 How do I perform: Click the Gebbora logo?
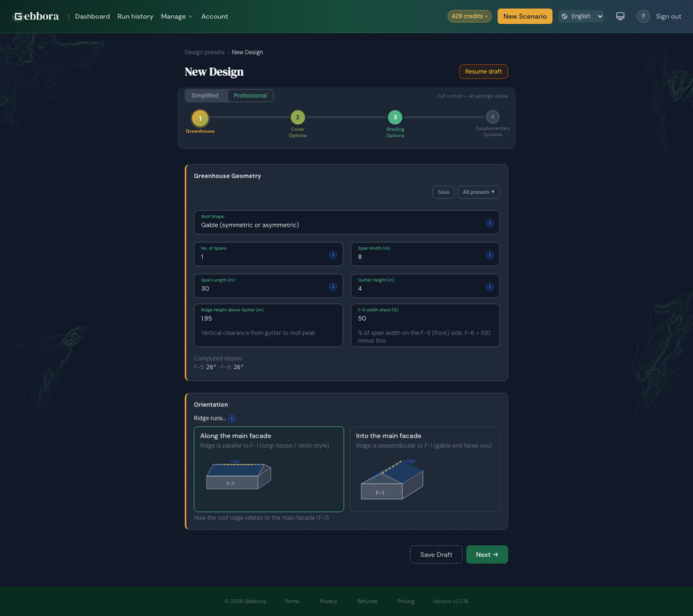coord(36,17)
